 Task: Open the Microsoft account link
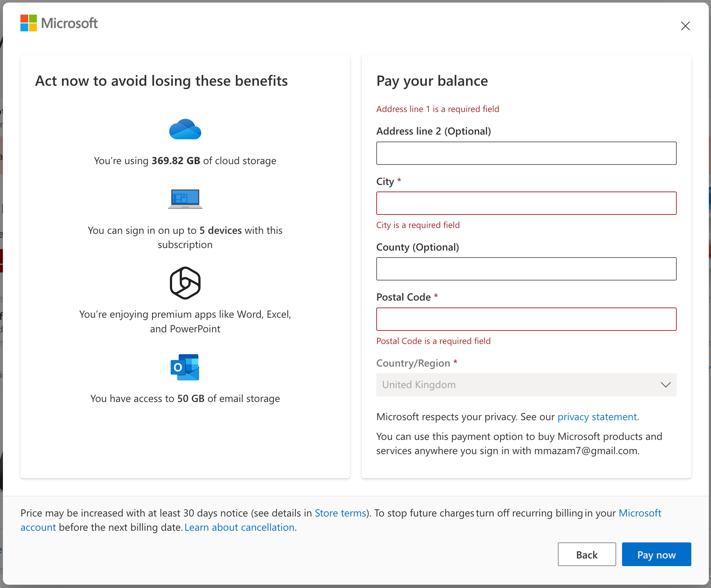(640, 513)
